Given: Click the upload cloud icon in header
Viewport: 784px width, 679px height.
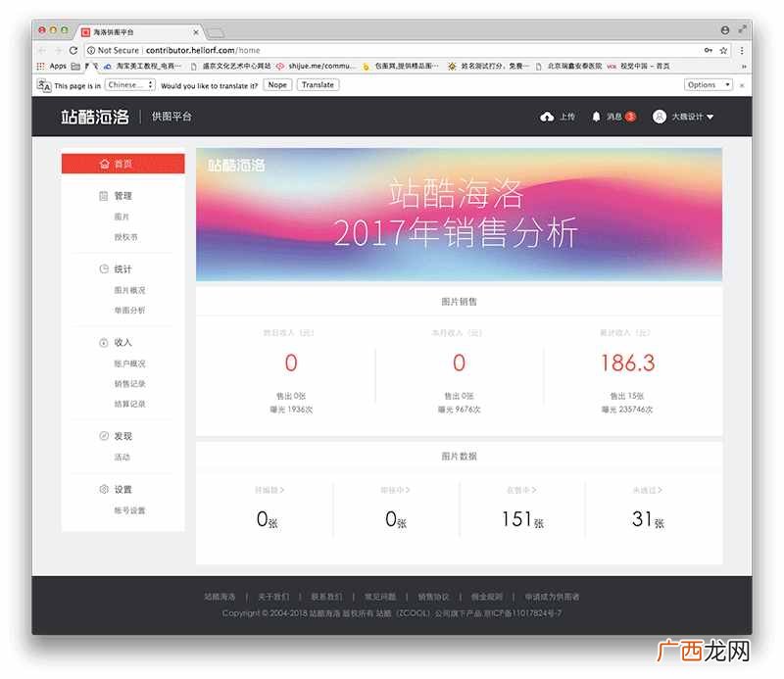Looking at the screenshot, I should pos(547,117).
